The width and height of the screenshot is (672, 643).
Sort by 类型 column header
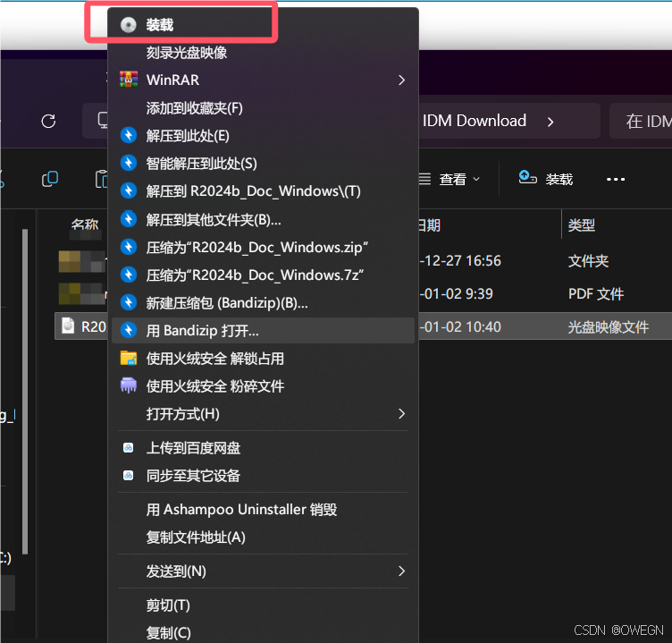(582, 224)
